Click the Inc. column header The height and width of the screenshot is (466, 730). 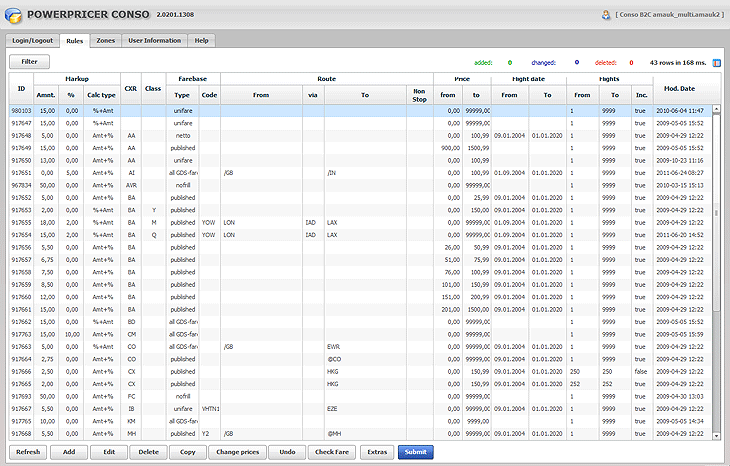642,95
